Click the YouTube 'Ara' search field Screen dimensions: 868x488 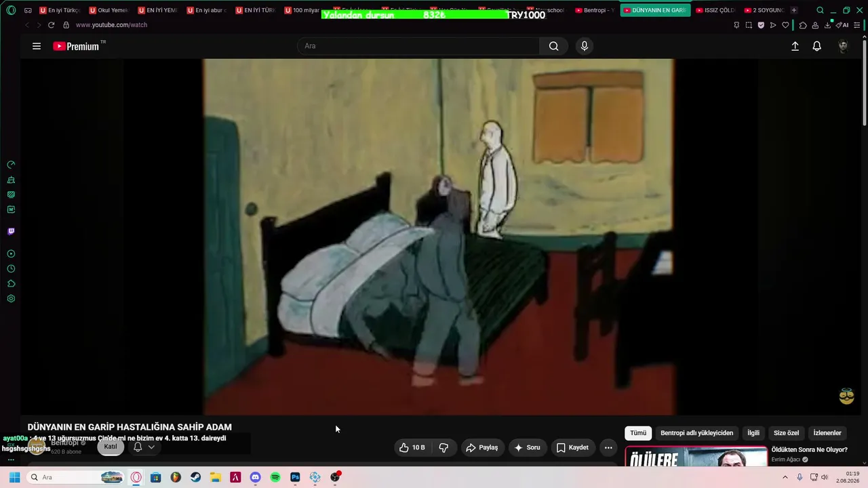tap(418, 46)
